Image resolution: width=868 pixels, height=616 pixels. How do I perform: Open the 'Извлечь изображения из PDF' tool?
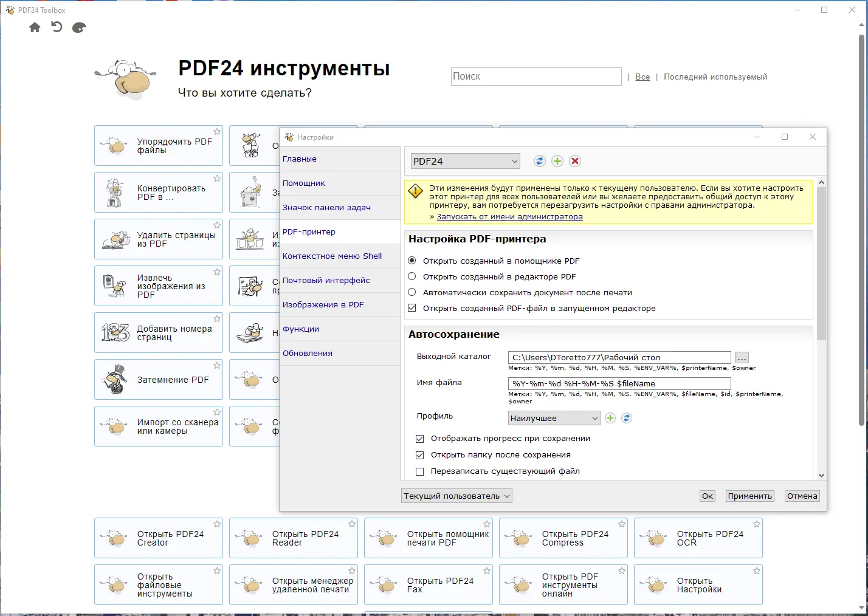(158, 286)
